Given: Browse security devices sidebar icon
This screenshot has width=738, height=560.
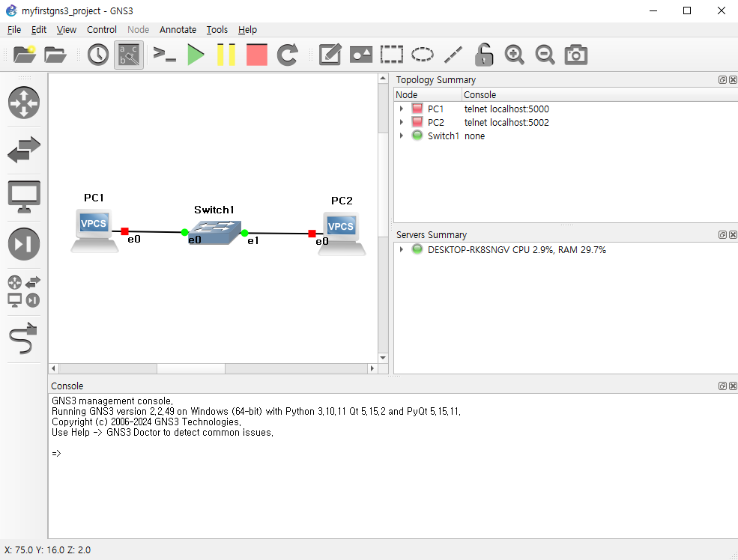Looking at the screenshot, I should [x=24, y=243].
